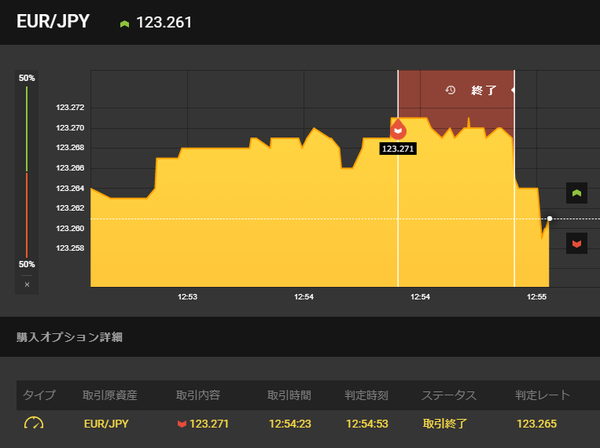Image resolution: width=600 pixels, height=448 pixels.
Task: Click the current rate 123.261
Action: (x=164, y=22)
